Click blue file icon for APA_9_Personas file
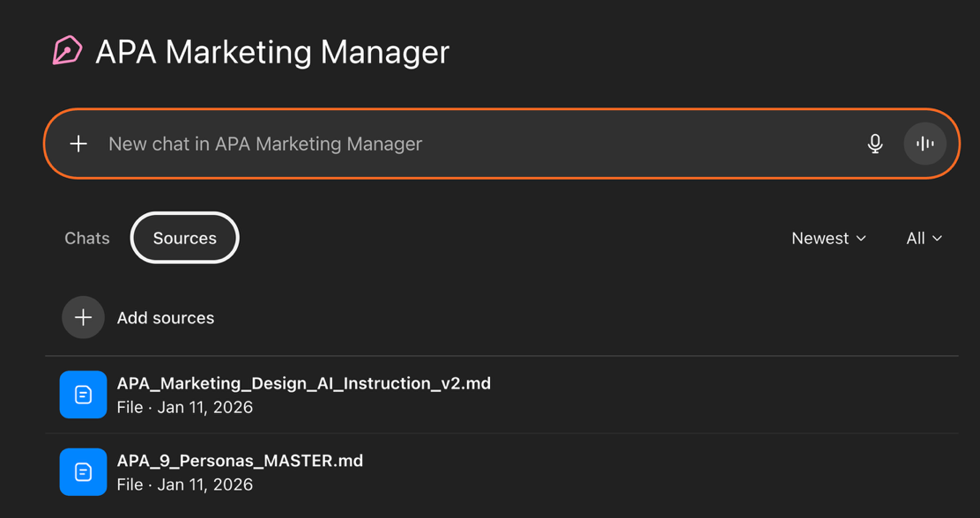 (x=83, y=472)
